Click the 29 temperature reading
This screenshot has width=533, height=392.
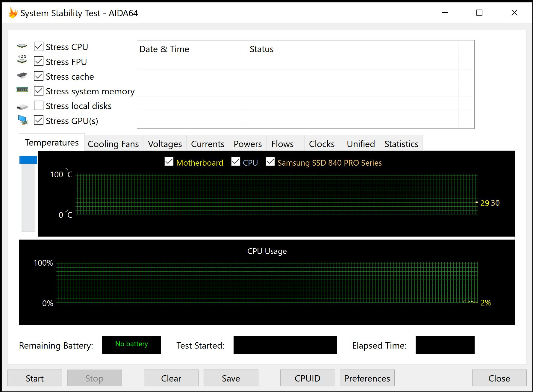[x=484, y=203]
